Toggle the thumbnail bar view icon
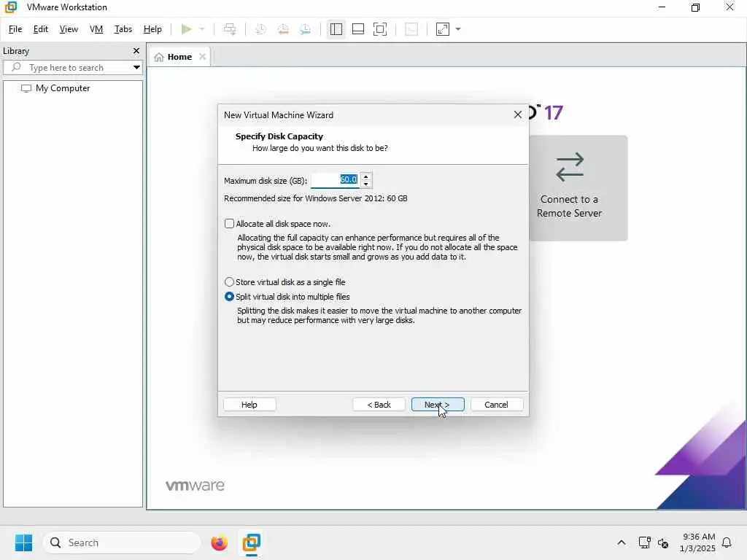The image size is (747, 560). coord(357,29)
